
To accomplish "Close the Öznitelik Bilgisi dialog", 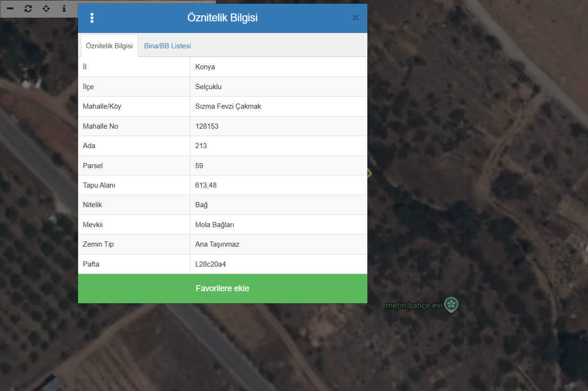I will pyautogui.click(x=355, y=18).
